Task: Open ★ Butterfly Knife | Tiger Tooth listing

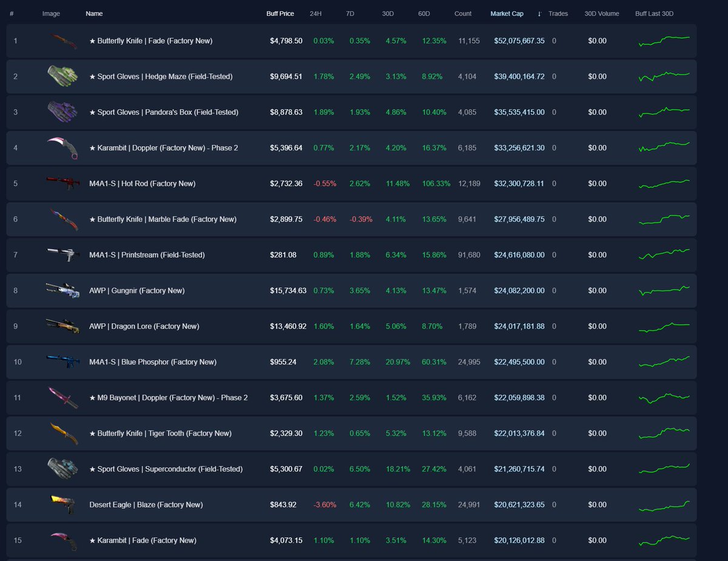Action: coord(160,433)
